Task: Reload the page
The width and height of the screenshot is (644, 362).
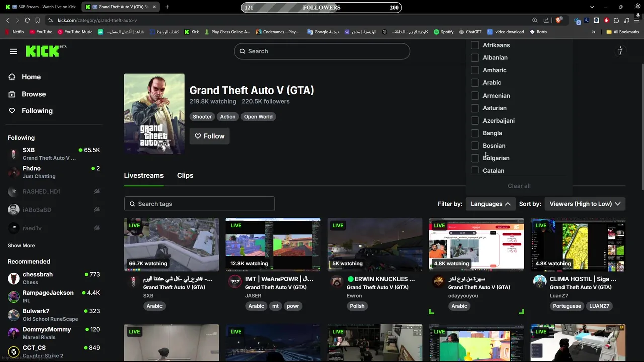Action: pyautogui.click(x=27, y=20)
